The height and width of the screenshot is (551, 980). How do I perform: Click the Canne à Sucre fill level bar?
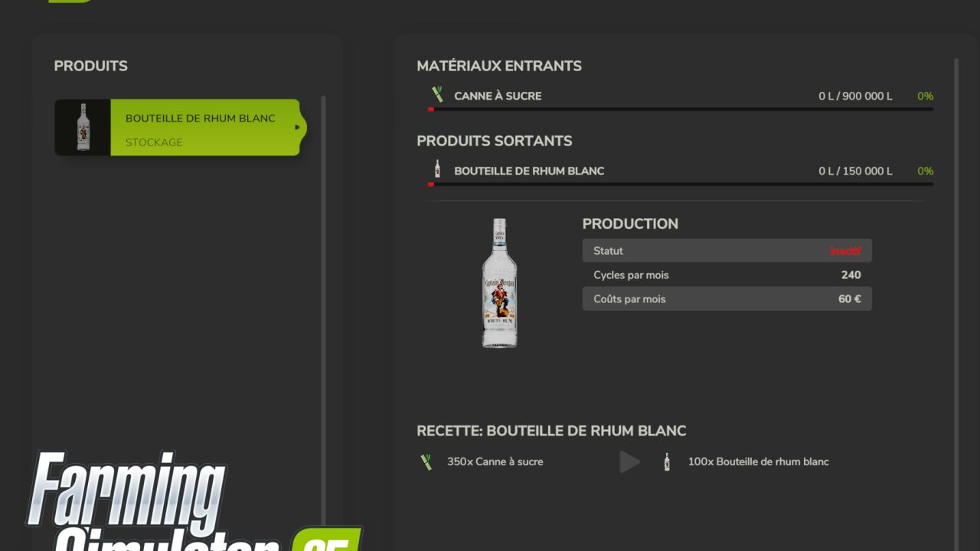click(680, 109)
